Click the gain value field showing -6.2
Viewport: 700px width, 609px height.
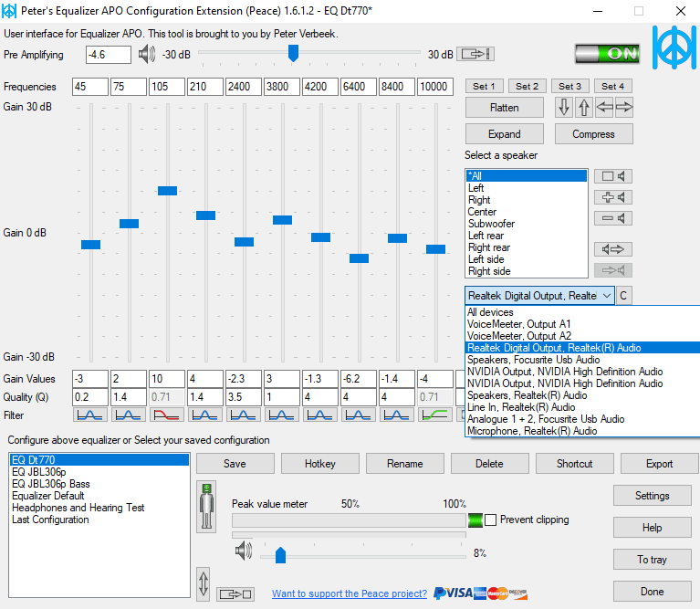click(x=359, y=379)
